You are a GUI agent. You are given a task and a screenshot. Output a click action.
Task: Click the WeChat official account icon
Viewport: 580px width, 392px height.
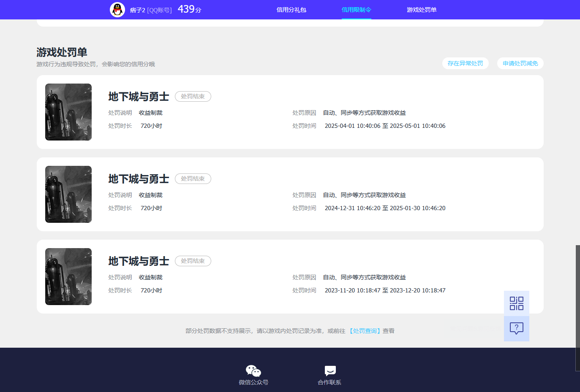253,371
